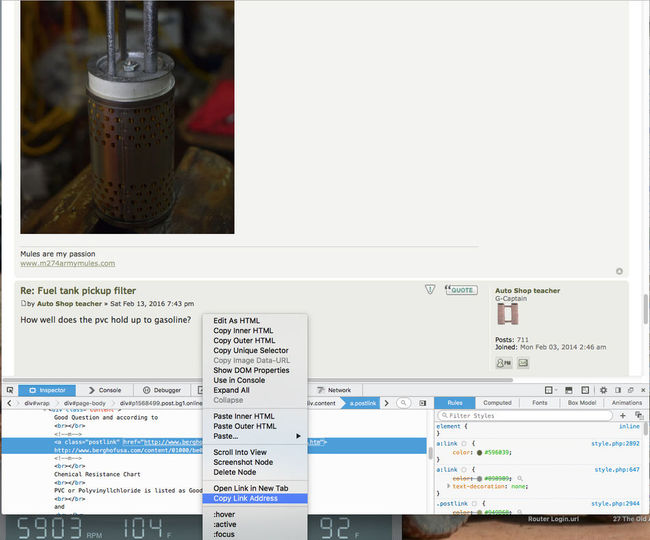This screenshot has height=540, width=650.
Task: Select the Rules tab
Action: pyautogui.click(x=455, y=402)
